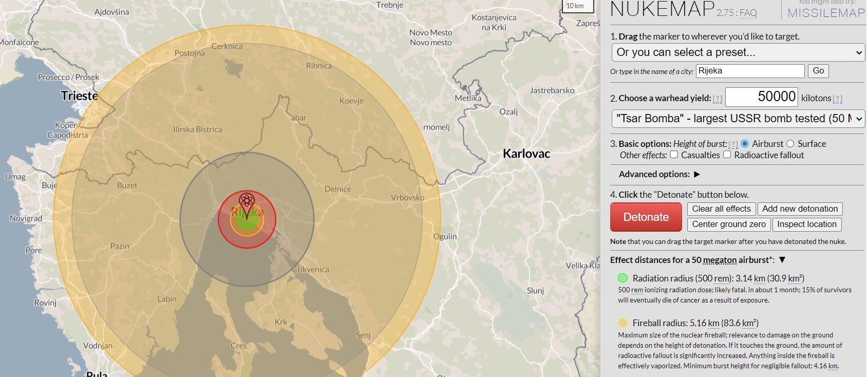Click the help [?] next to warhead yield

[x=717, y=99]
